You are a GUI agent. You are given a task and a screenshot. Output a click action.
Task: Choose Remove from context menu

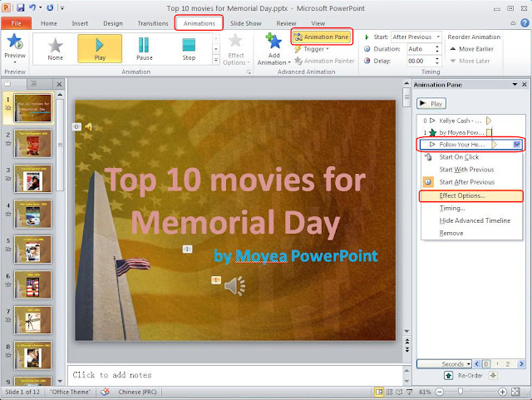coord(471,234)
